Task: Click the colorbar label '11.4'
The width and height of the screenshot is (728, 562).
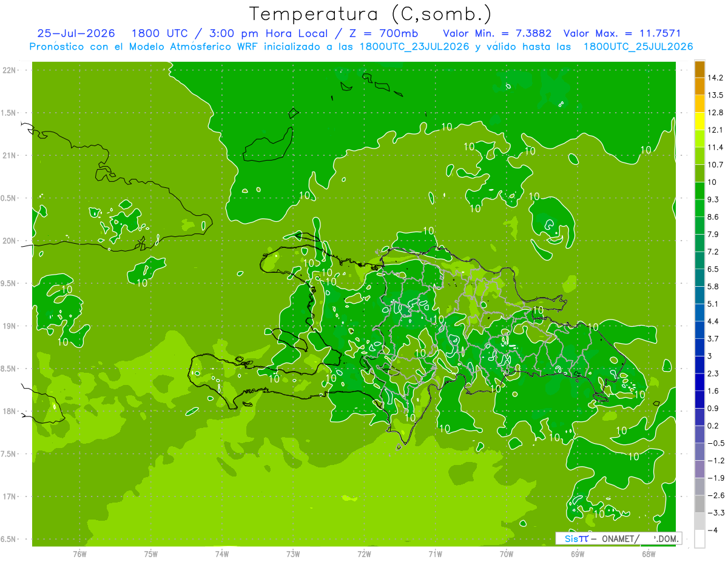Action: coord(715,147)
